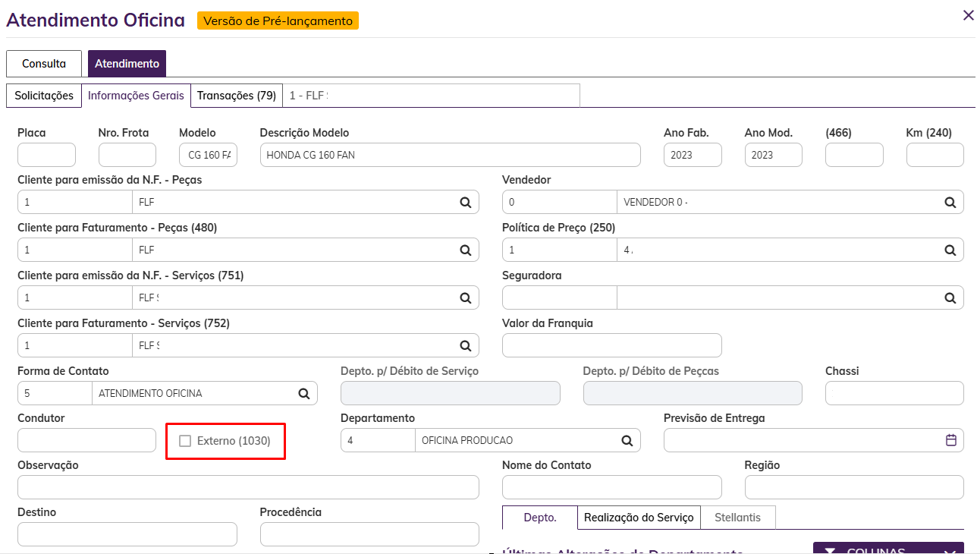Image resolution: width=980 pixels, height=554 pixels.
Task: Switch to the Consulta tab
Action: (x=43, y=64)
